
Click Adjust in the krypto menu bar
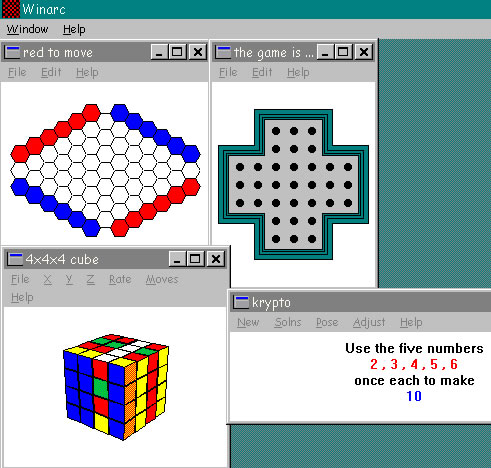[x=369, y=322]
